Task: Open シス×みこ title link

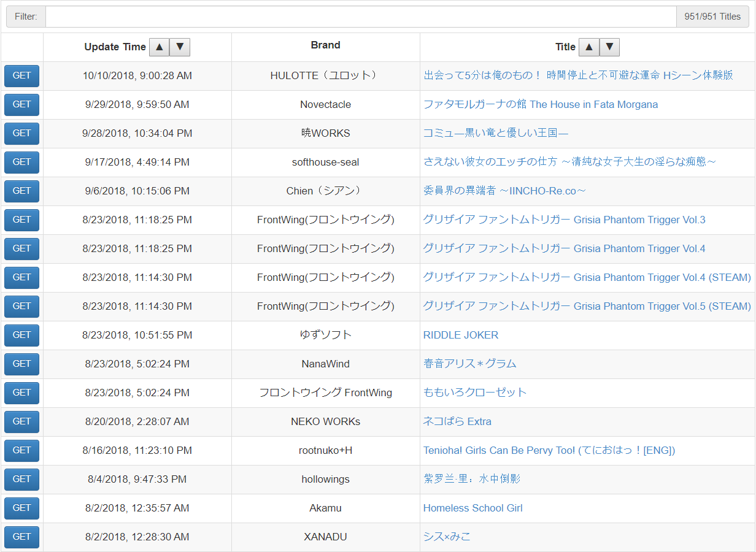Action: click(447, 537)
